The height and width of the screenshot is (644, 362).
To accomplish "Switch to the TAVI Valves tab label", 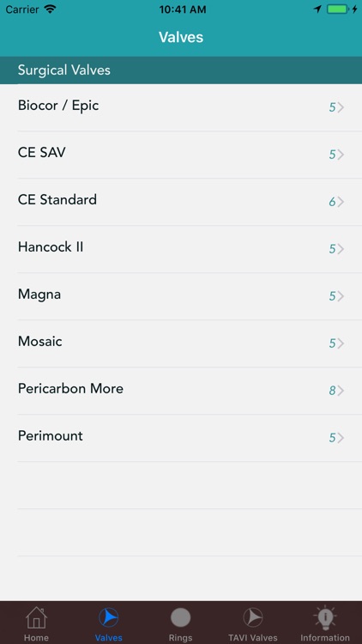I will [253, 638].
